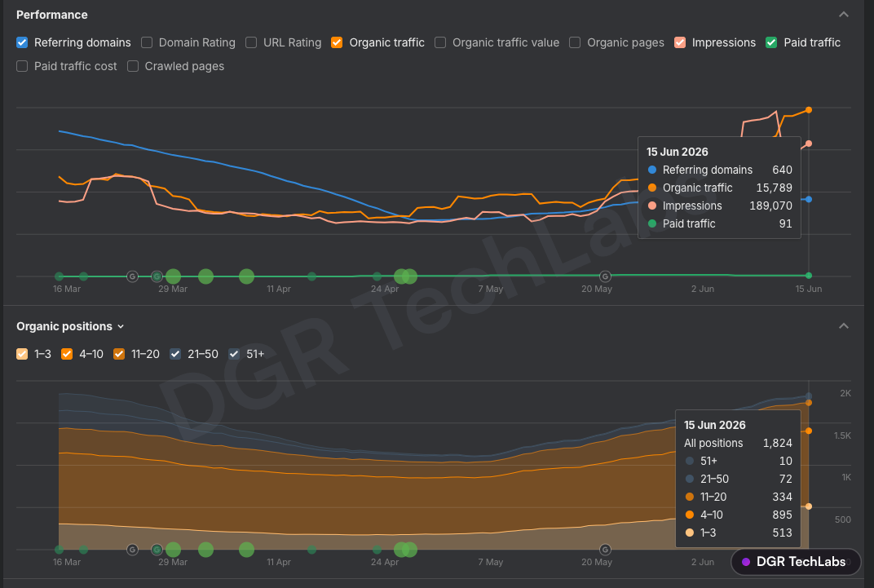Image resolution: width=874 pixels, height=588 pixels.
Task: Uncheck the Paid traffic checkbox
Action: click(771, 42)
